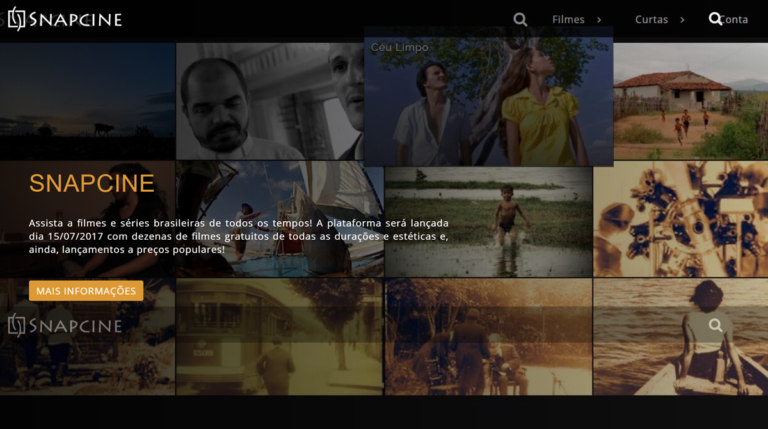Click the description starting "Assista a filmes"

click(x=239, y=236)
